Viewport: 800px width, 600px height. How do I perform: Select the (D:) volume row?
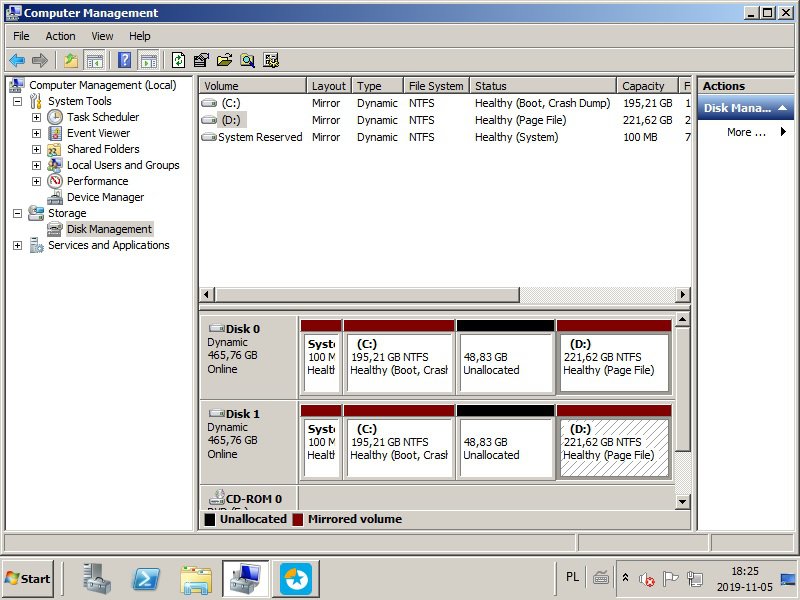pyautogui.click(x=445, y=120)
